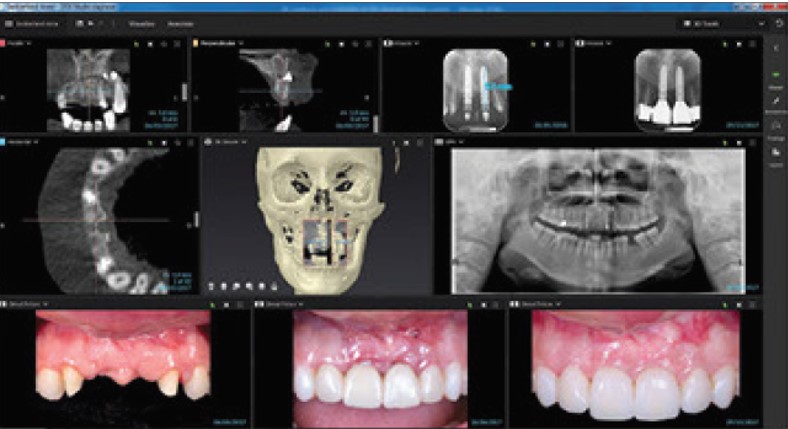
Task: Maximize the Perpendicular view panel
Action: (x=370, y=44)
